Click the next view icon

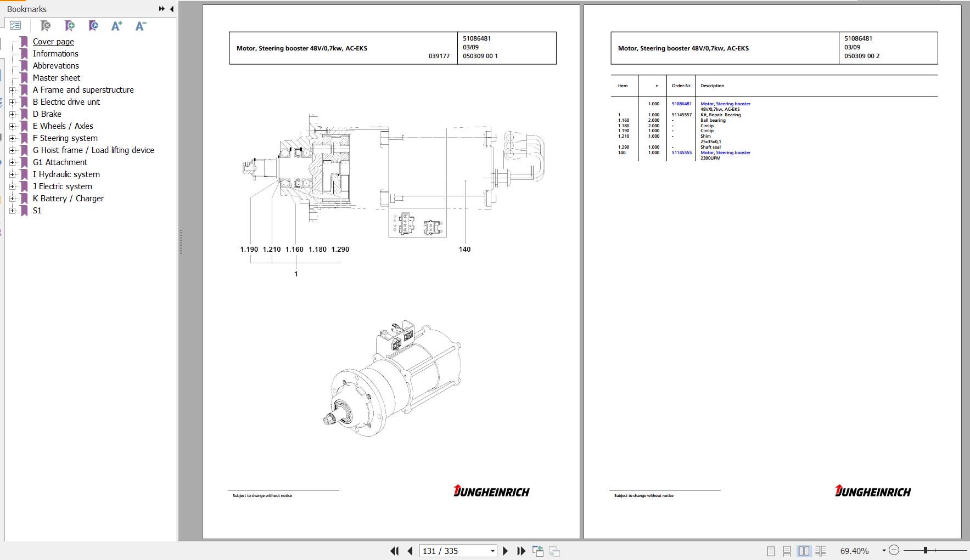pos(554,551)
